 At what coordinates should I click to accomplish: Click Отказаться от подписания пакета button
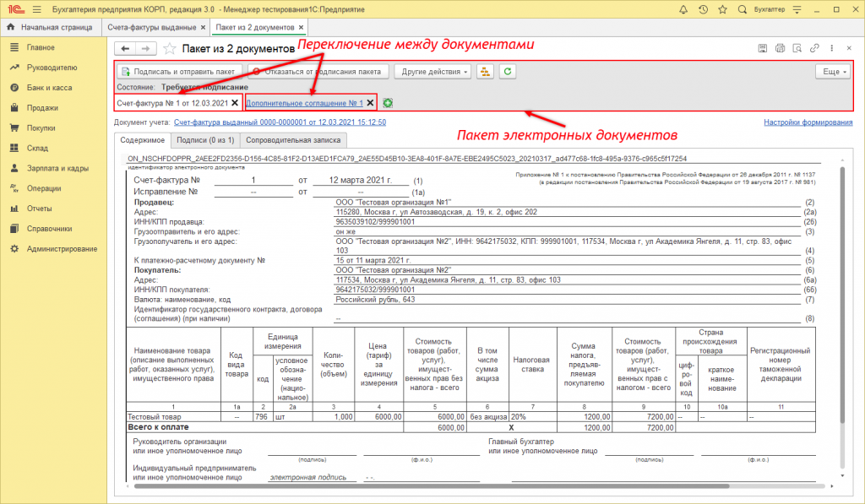[x=318, y=72]
